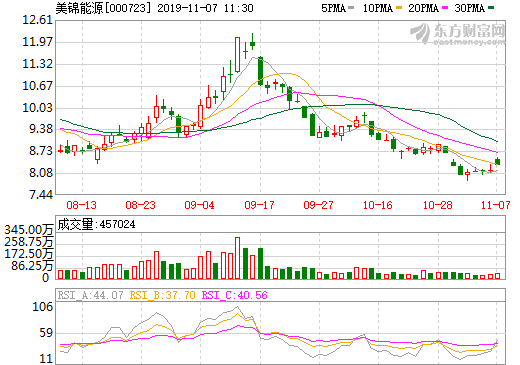Click the RSI_C:40.56 indicator label
Viewport: 520px width, 365px height.
pyautogui.click(x=235, y=295)
